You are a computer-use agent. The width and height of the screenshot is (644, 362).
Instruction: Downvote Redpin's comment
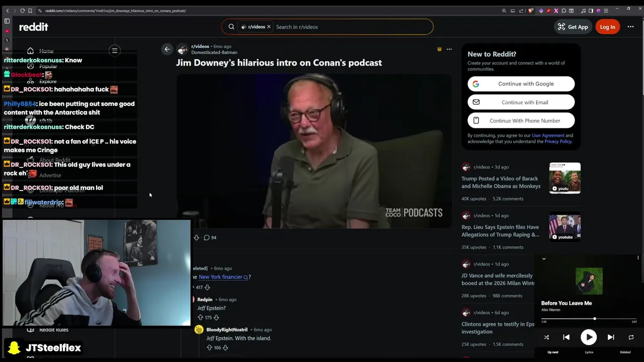pos(216,317)
